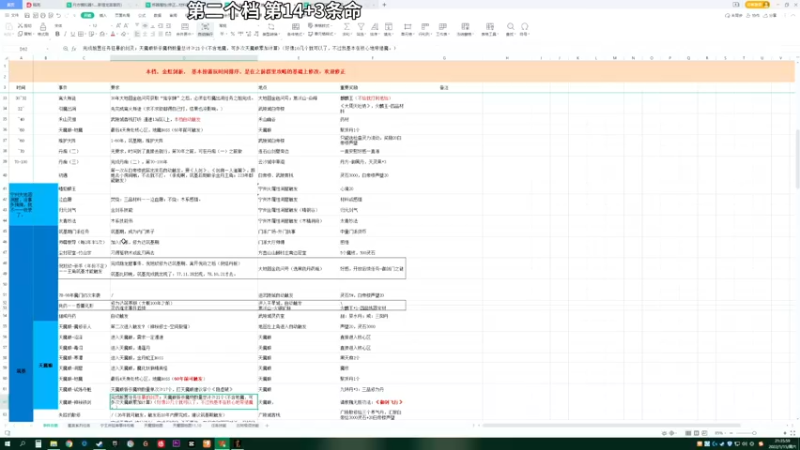Screen dimensions: 800x450
Task: Open Chrome from the taskbar
Action: 69,444
